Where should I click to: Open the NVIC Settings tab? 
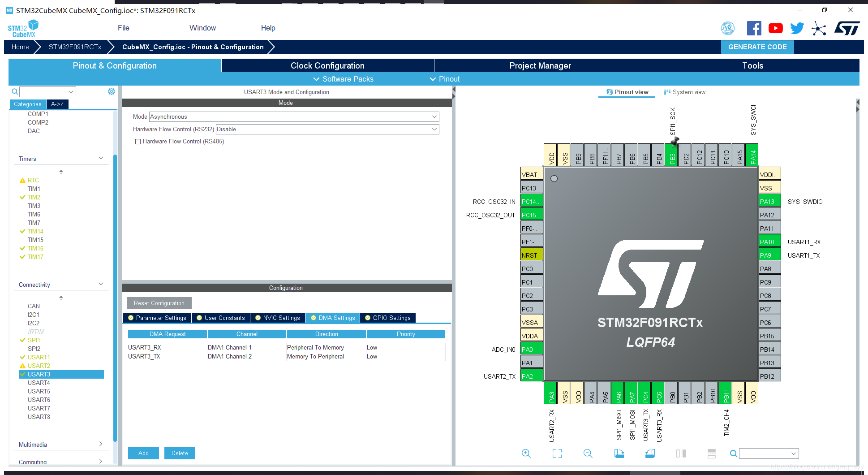click(277, 318)
